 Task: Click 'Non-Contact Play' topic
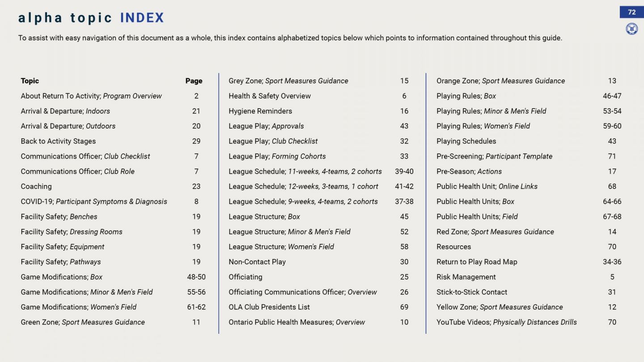(x=257, y=262)
